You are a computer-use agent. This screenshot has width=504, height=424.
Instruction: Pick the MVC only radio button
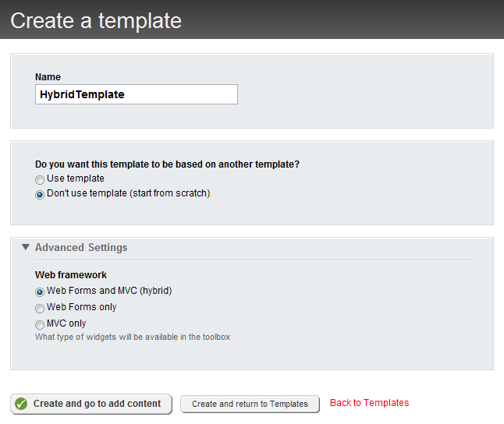tap(40, 324)
